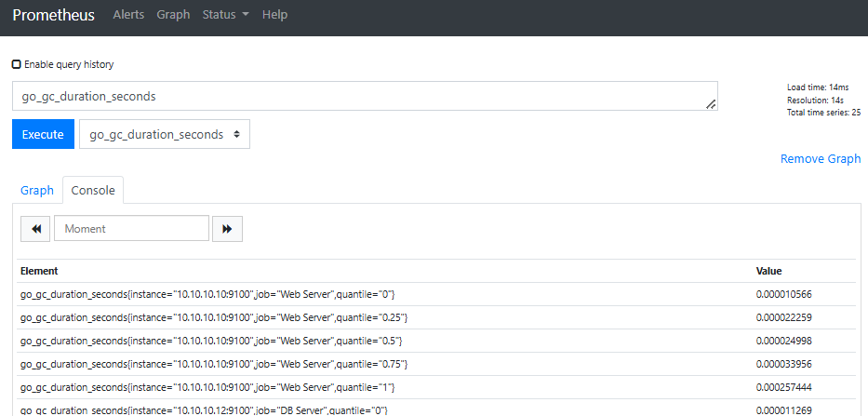
Task: Step back in time with rewind icon
Action: (x=35, y=229)
